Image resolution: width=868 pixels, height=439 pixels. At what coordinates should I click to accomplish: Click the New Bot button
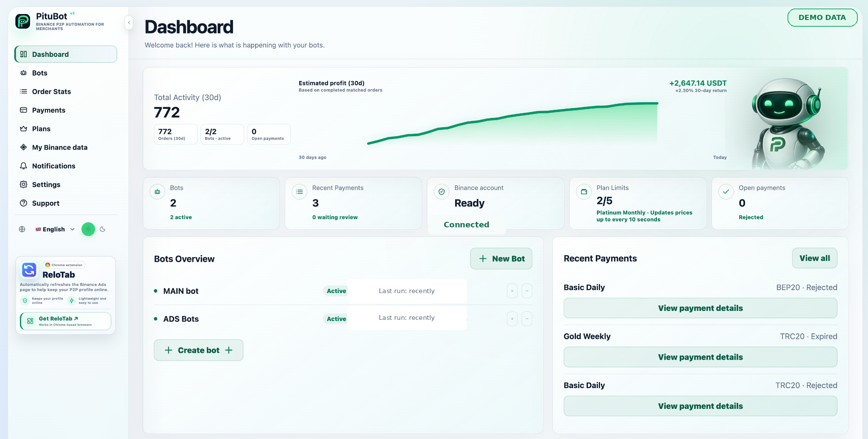(x=501, y=259)
